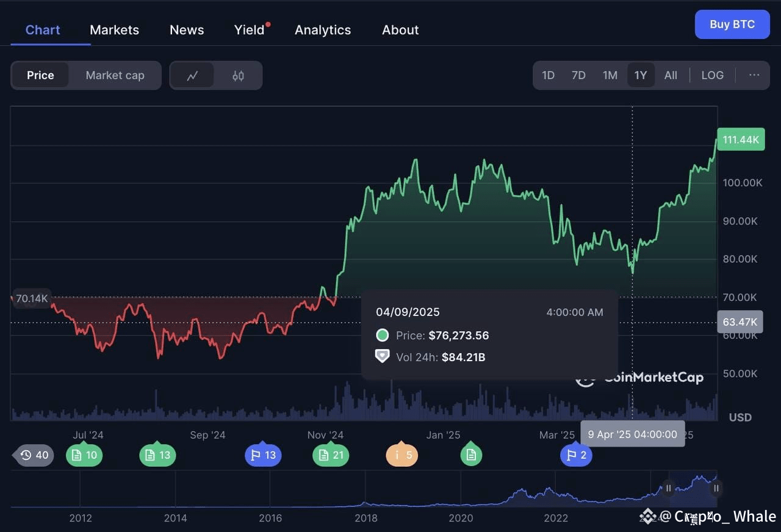781x532 pixels.
Task: Click the right range slider pause handle
Action: (x=716, y=488)
